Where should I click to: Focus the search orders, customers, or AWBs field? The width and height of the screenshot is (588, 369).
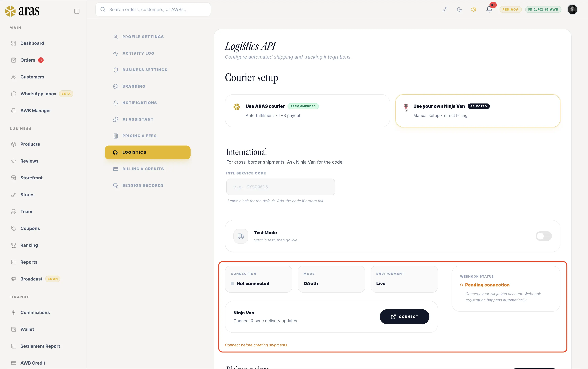(x=153, y=10)
